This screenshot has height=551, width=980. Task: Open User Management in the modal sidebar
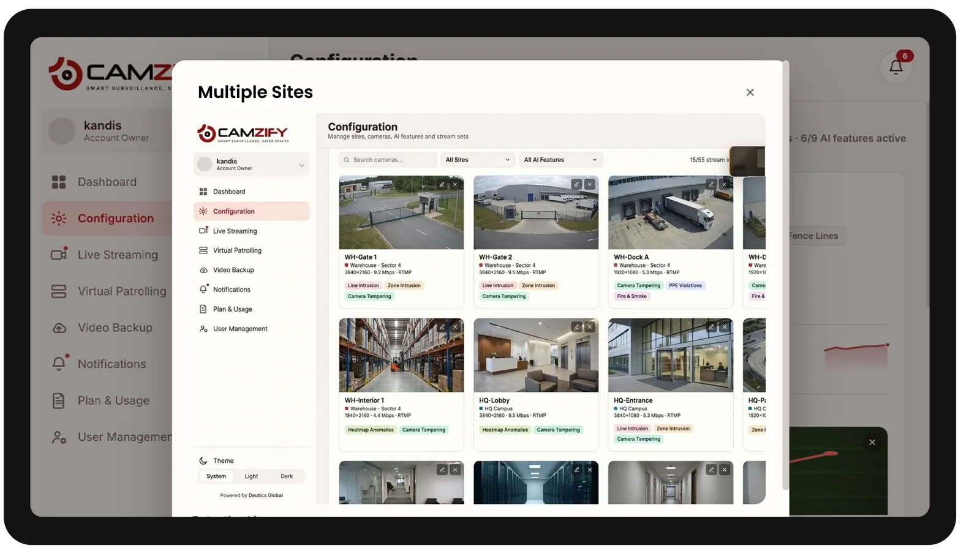[x=252, y=329]
